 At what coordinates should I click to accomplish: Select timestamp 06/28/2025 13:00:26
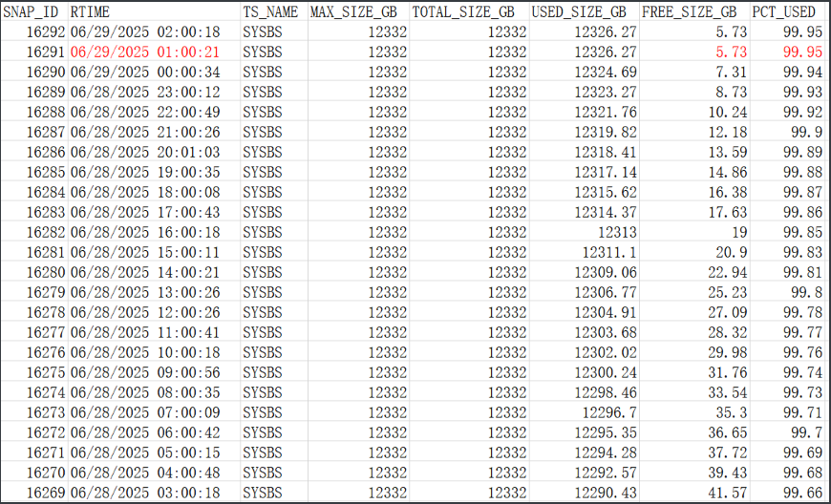coord(144,293)
